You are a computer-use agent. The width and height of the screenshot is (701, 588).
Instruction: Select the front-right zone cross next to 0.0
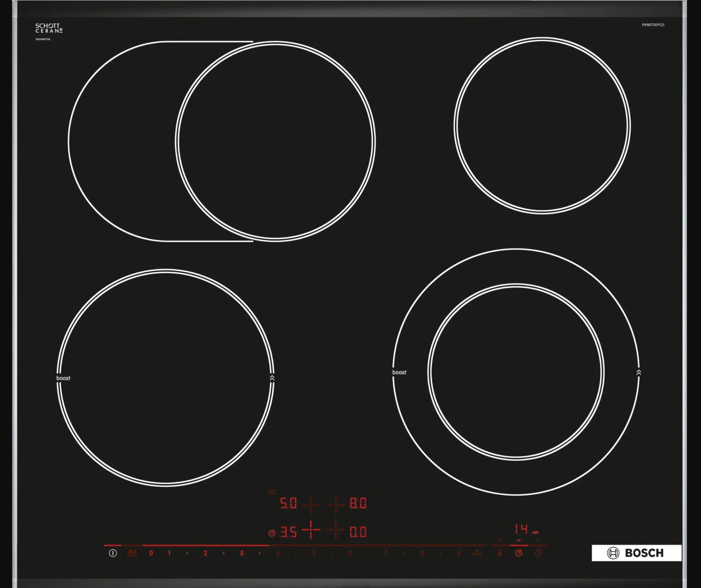pos(335,530)
